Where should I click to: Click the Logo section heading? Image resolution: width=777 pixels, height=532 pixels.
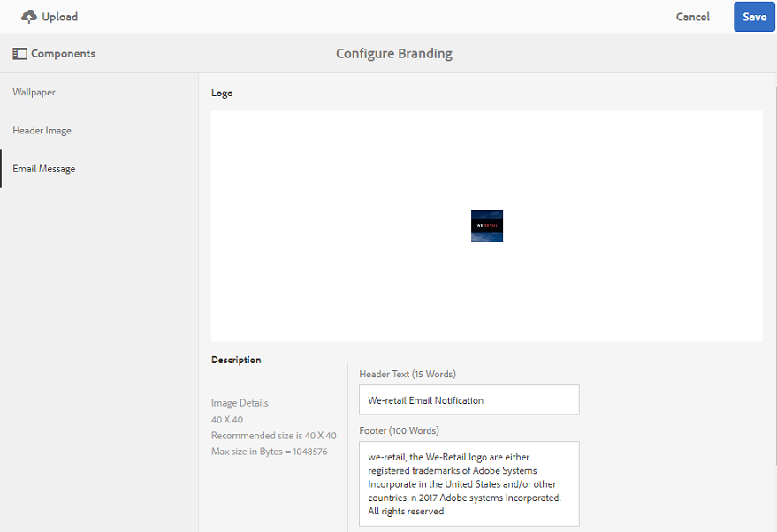point(222,93)
